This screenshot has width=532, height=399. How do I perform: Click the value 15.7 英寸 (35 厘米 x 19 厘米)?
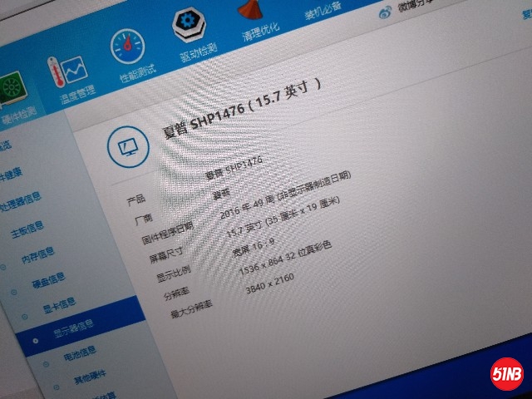283,217
